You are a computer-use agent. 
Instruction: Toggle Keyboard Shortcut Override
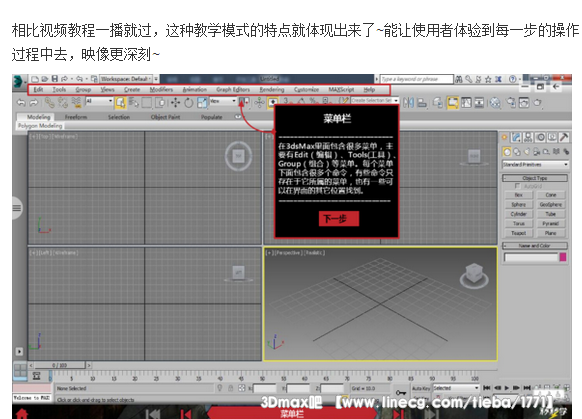pyautogui.click(x=272, y=102)
